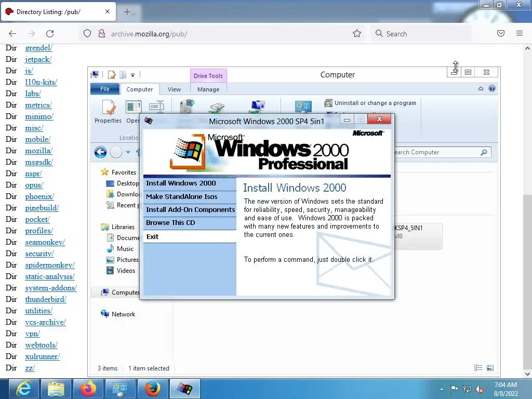Open the grendel/ directory link
Image resolution: width=532 pixels, height=399 pixels.
pos(38,48)
